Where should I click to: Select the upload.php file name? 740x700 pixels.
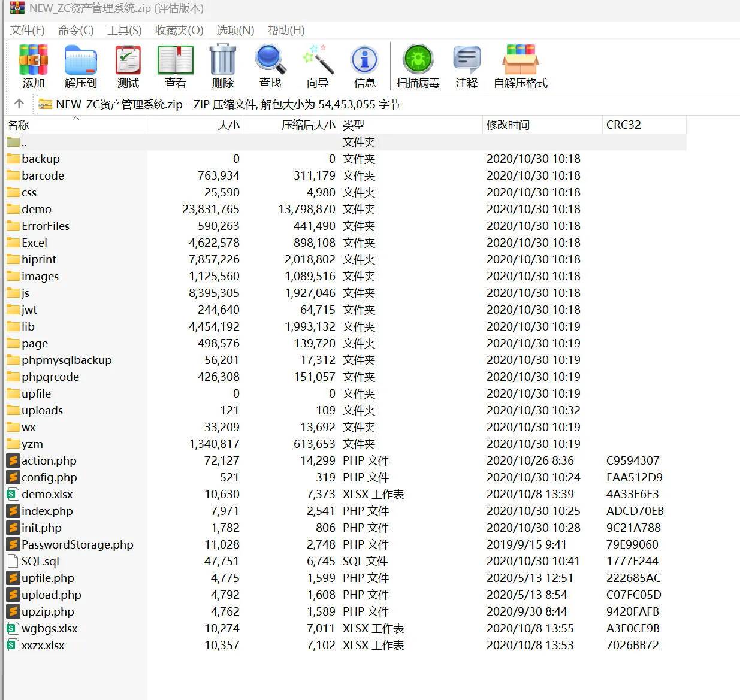52,595
